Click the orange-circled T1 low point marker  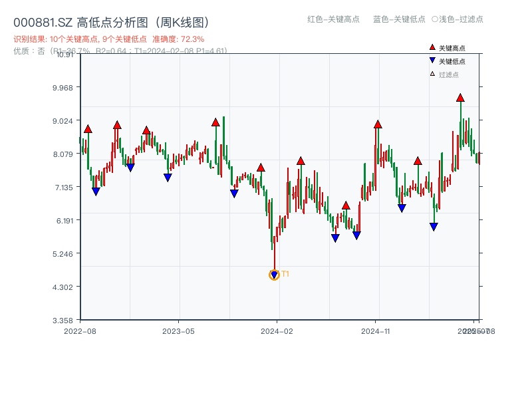tap(274, 275)
